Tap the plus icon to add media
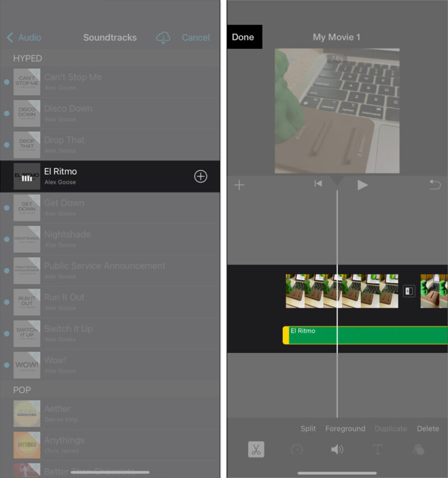 (239, 185)
